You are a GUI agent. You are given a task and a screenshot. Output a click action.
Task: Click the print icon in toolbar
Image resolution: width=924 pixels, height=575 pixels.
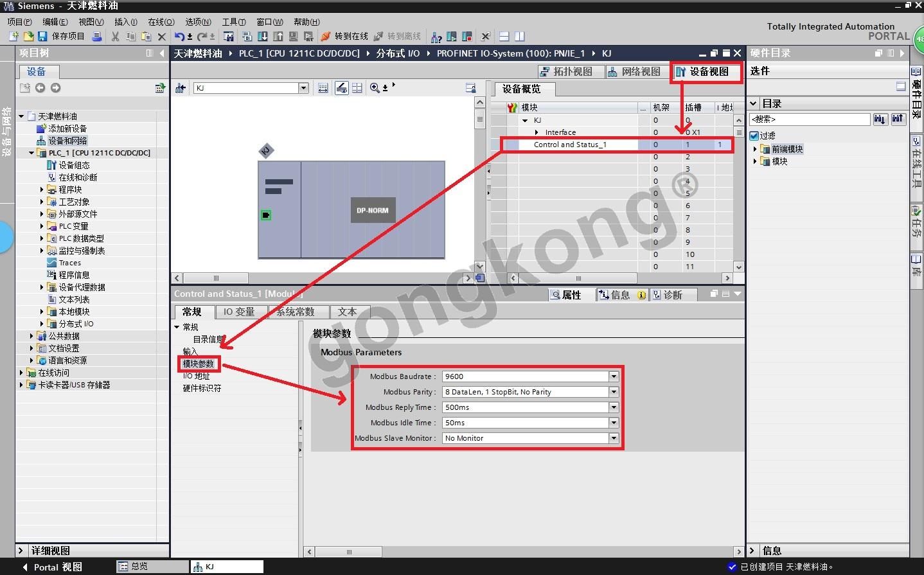coord(97,37)
